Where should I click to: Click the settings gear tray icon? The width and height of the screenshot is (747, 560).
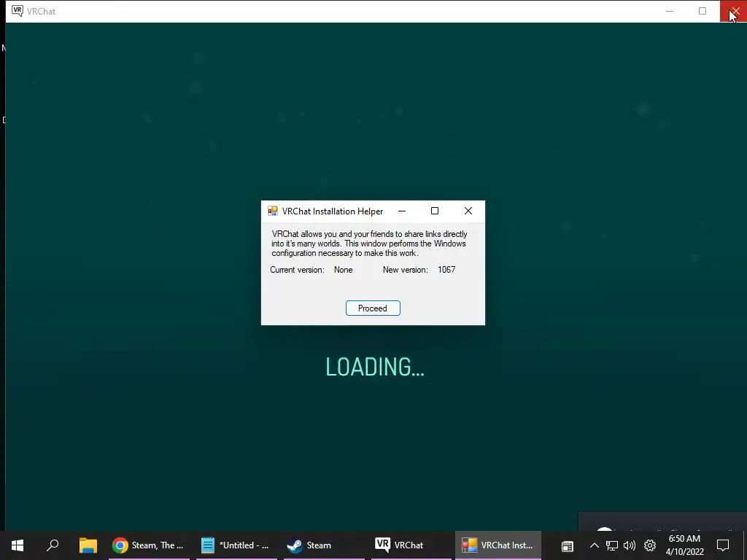click(x=650, y=545)
